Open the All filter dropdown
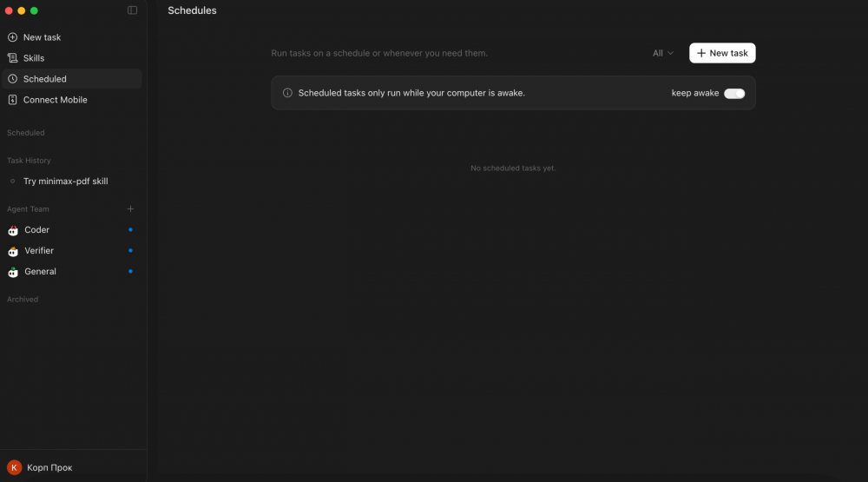868x482 pixels. point(662,53)
